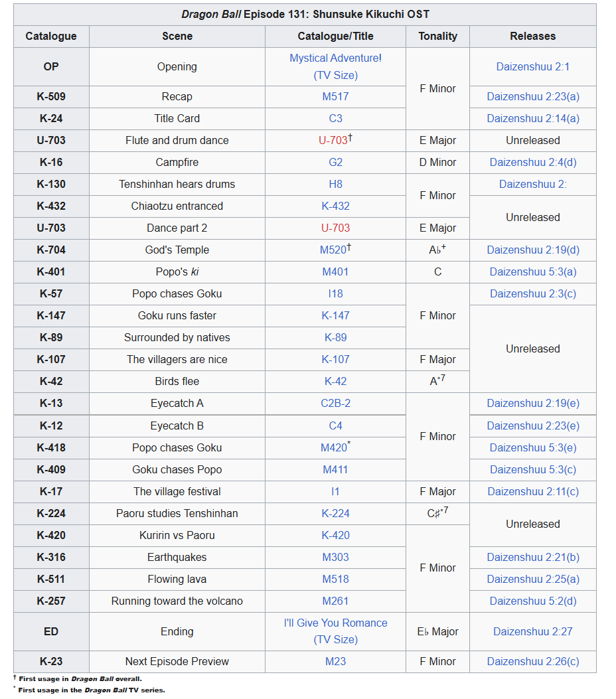
Task: Open the K-89 title link
Action: pyautogui.click(x=335, y=337)
